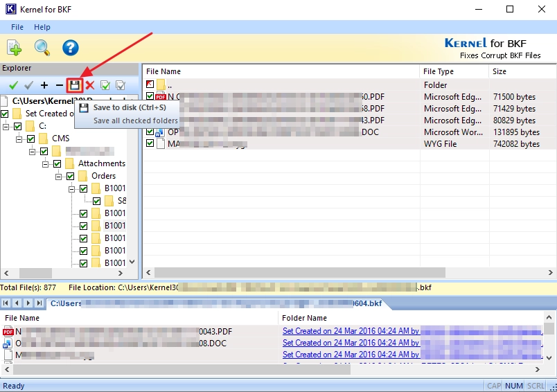Click the DOC icon in bottom results list
Viewport: 557px width, 392px height.
click(x=8, y=344)
